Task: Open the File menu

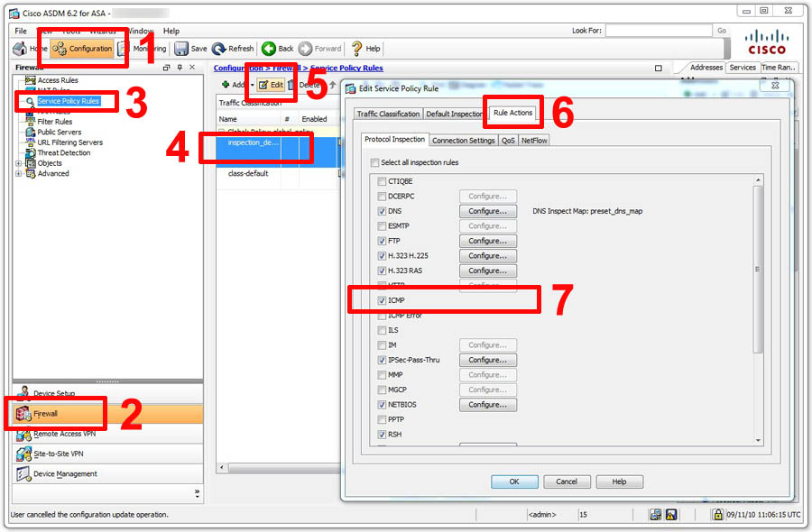Action: click(21, 31)
